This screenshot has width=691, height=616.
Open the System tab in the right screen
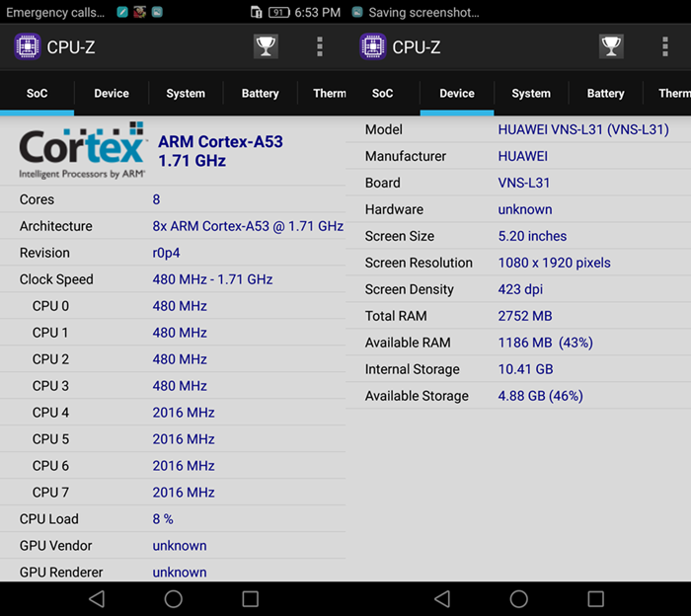[531, 94]
